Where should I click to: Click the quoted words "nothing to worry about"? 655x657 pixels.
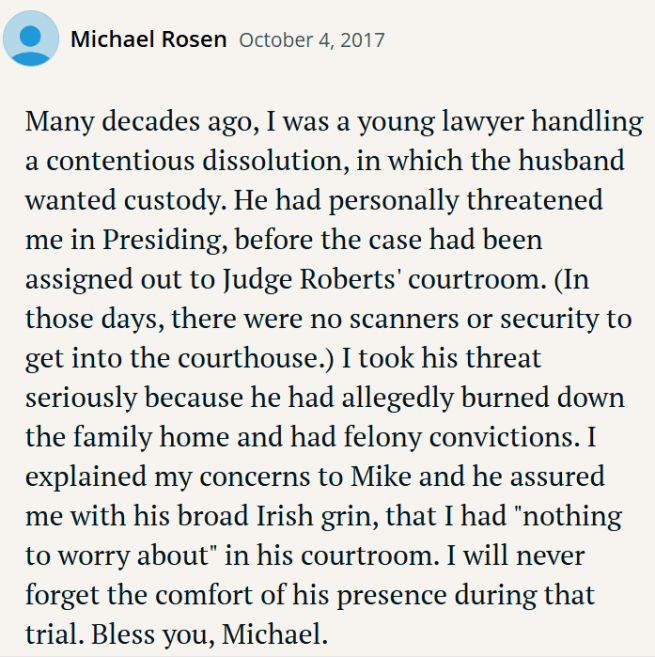572,516
